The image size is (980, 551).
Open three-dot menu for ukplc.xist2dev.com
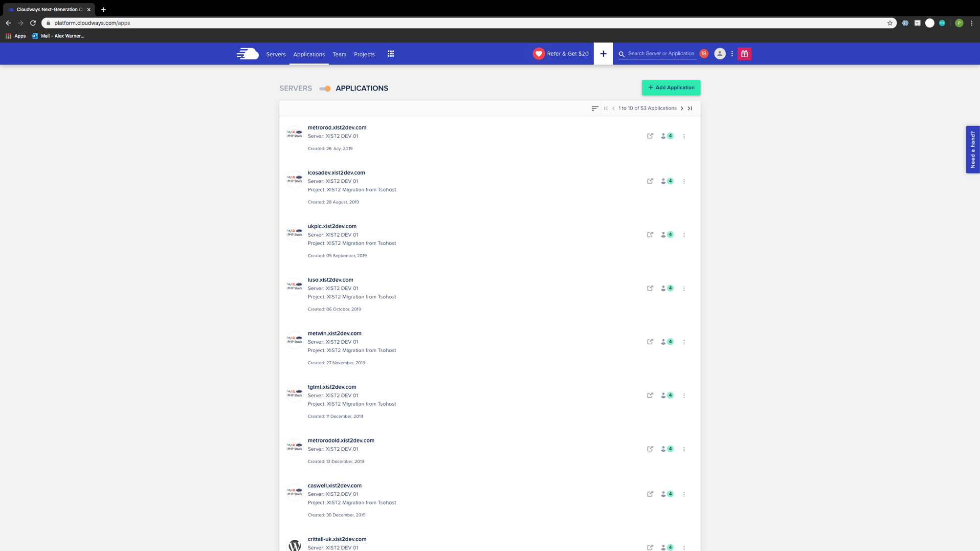click(684, 235)
